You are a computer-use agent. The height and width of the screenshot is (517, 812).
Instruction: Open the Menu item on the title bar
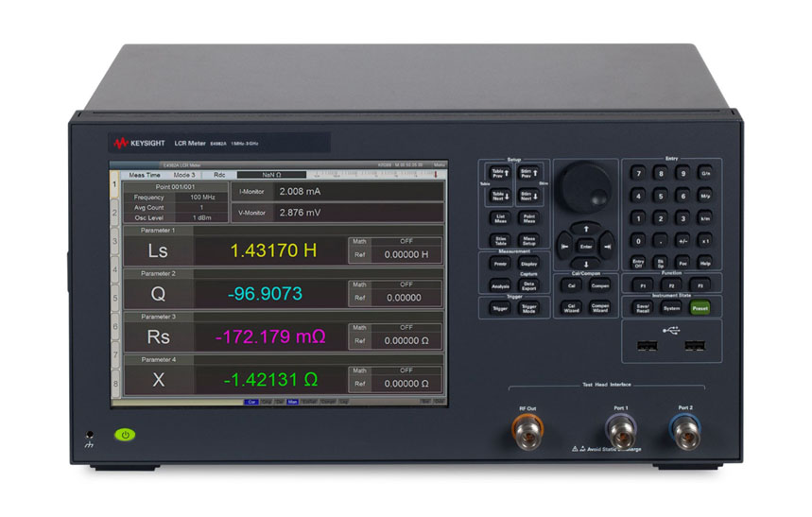pos(439,165)
